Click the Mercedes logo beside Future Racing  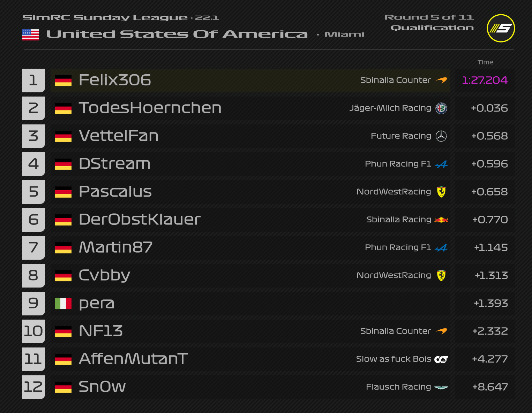441,136
